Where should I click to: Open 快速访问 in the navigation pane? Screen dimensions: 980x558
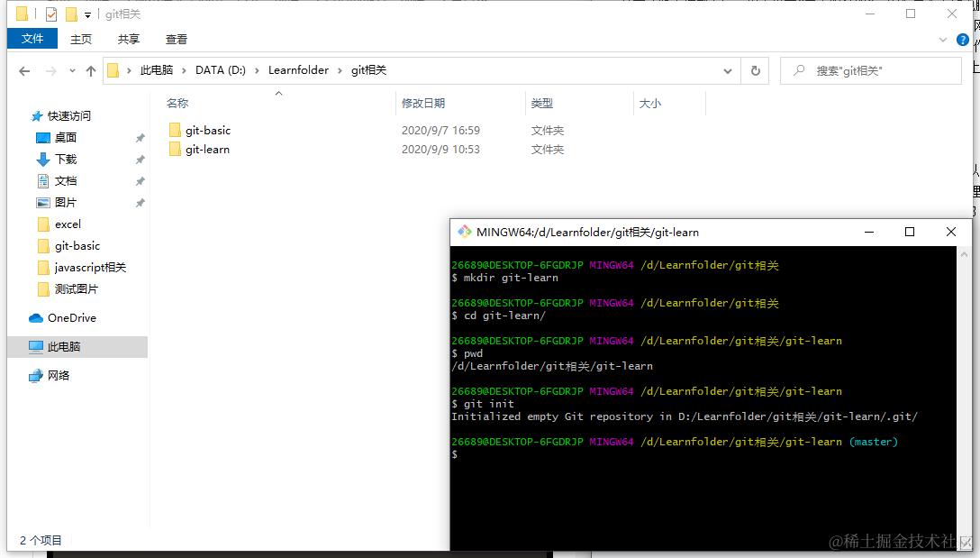click(69, 115)
